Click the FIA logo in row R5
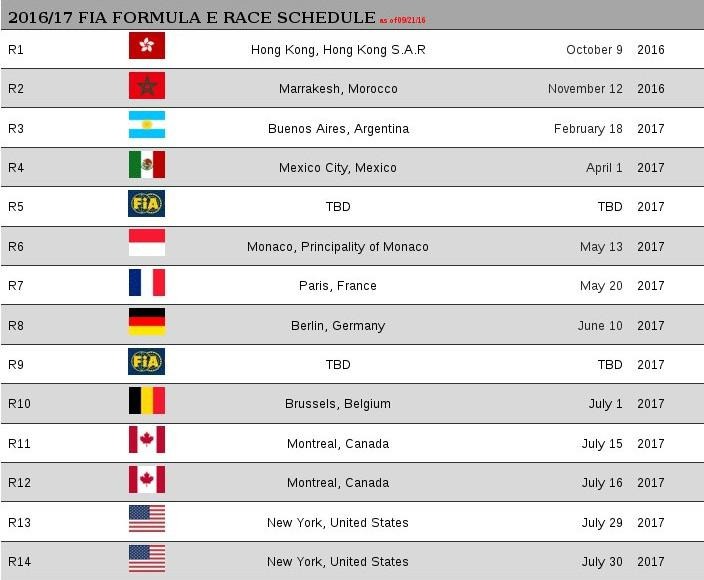Image resolution: width=704 pixels, height=580 pixels. click(x=146, y=203)
